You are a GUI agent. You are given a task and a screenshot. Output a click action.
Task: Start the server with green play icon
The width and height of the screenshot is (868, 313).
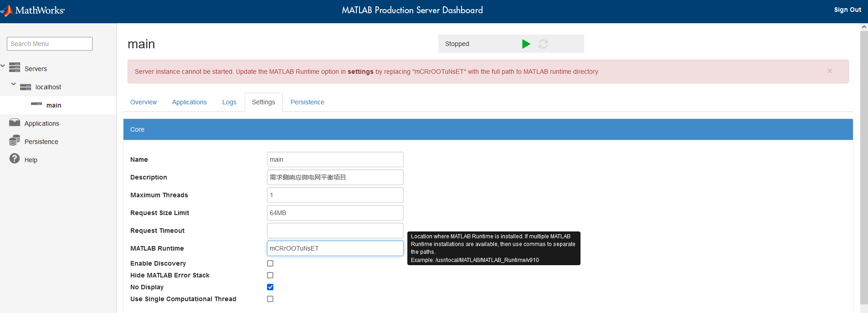[x=526, y=44]
